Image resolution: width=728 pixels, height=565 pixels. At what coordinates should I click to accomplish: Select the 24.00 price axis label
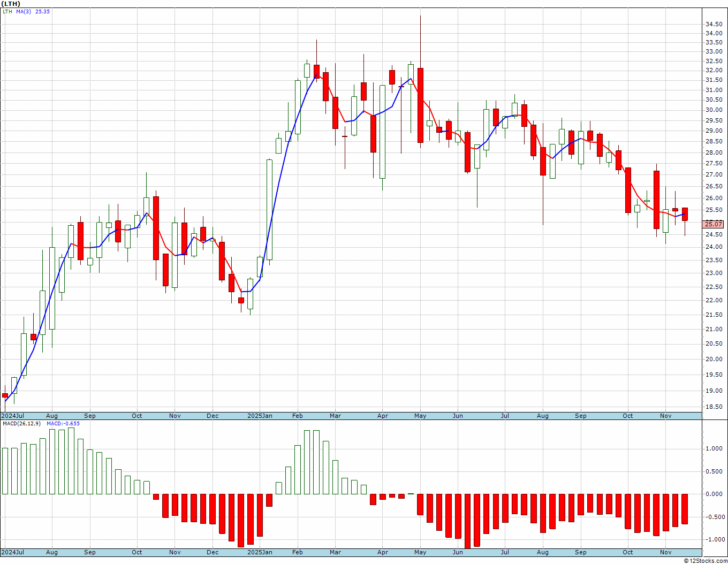(x=714, y=247)
